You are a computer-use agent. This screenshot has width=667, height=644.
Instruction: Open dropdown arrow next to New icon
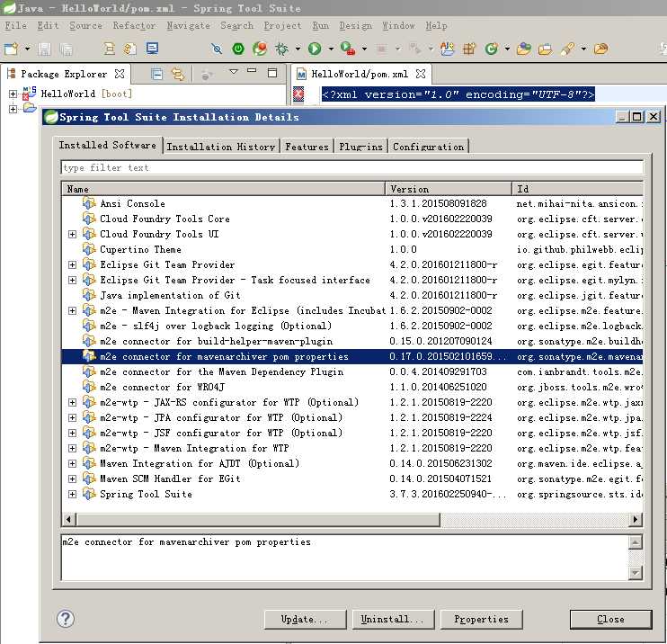[27, 49]
